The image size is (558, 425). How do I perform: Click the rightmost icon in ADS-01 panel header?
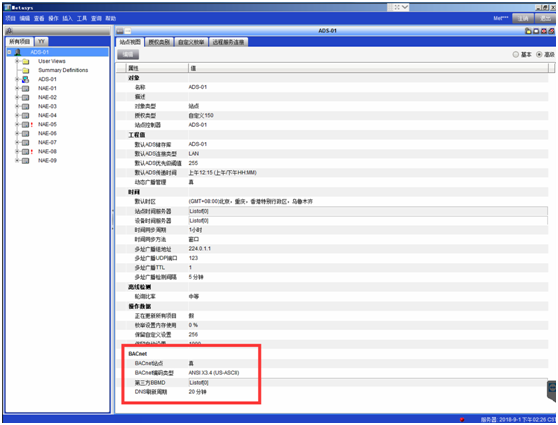pos(551,31)
